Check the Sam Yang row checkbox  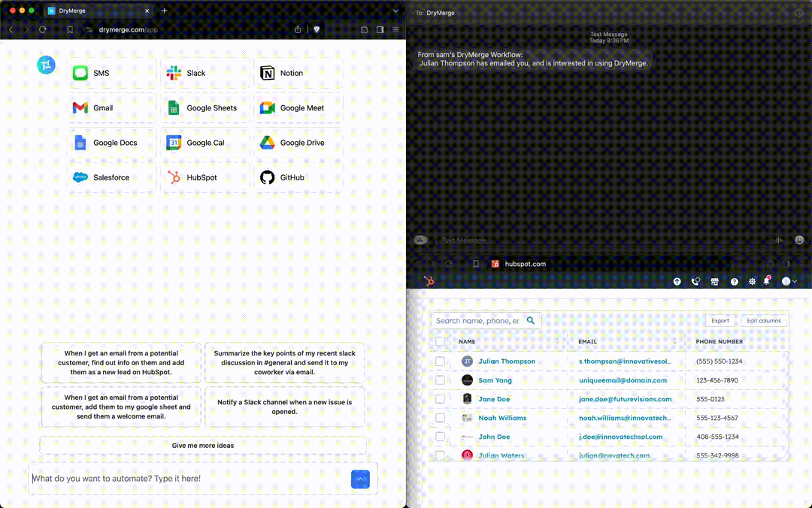(x=440, y=380)
